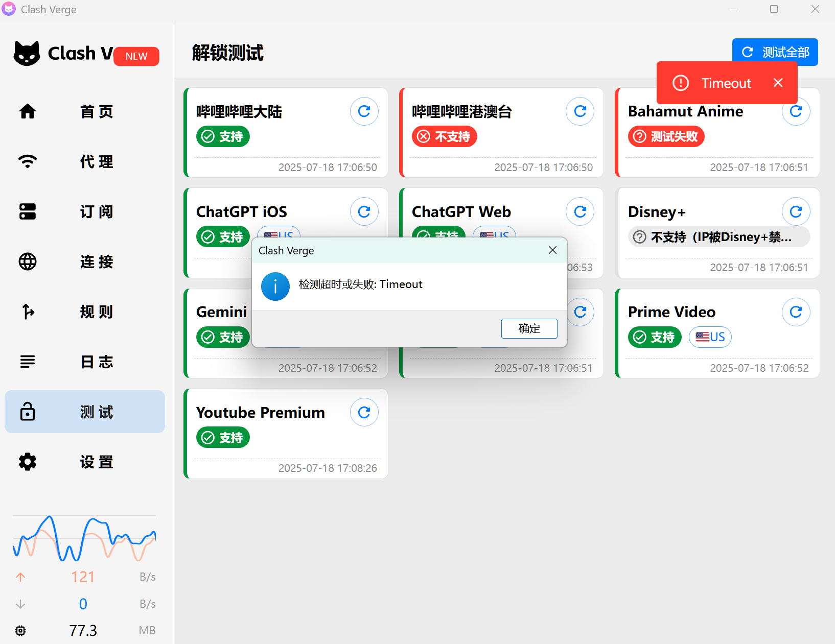Open the 日志 logs page
This screenshot has width=835, height=644.
(84, 362)
